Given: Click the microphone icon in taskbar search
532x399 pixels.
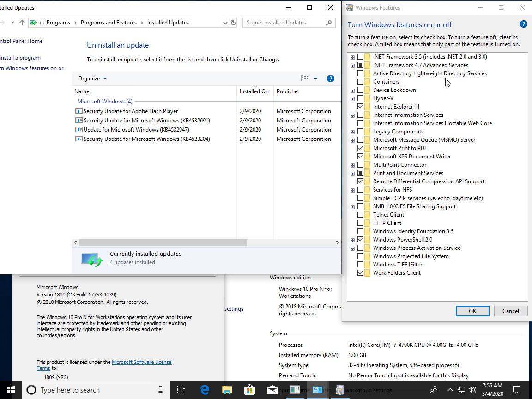Looking at the screenshot, I should click(161, 390).
